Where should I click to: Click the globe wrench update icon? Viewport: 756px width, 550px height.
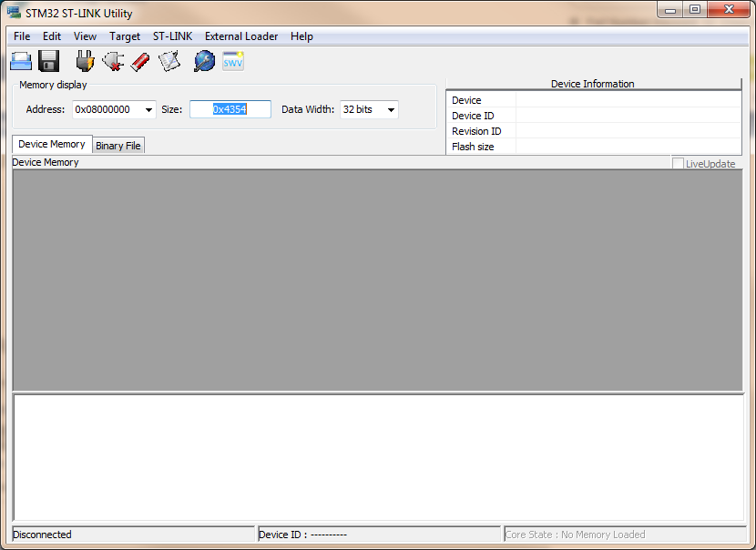coord(204,61)
